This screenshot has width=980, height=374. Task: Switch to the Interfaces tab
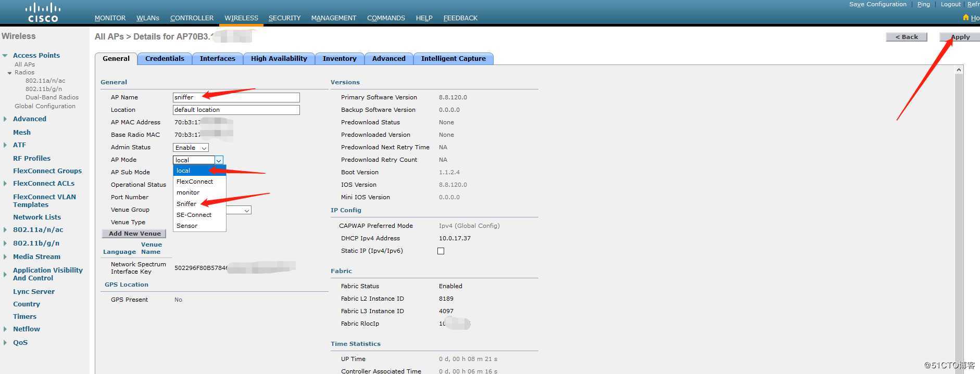click(217, 59)
